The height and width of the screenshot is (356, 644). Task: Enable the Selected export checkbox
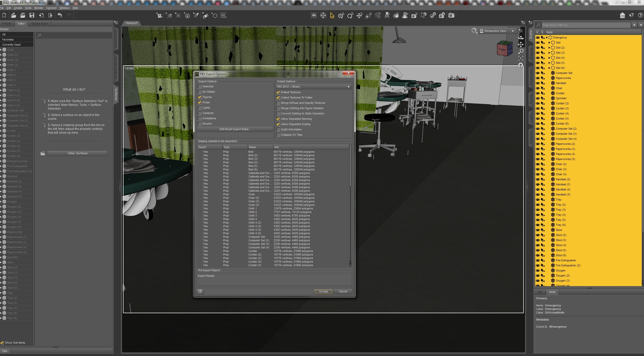200,87
